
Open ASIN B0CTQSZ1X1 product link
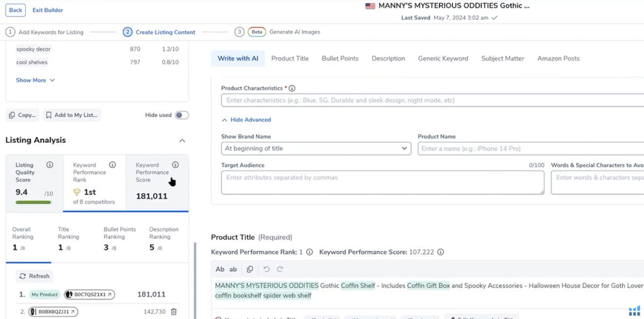89,294
